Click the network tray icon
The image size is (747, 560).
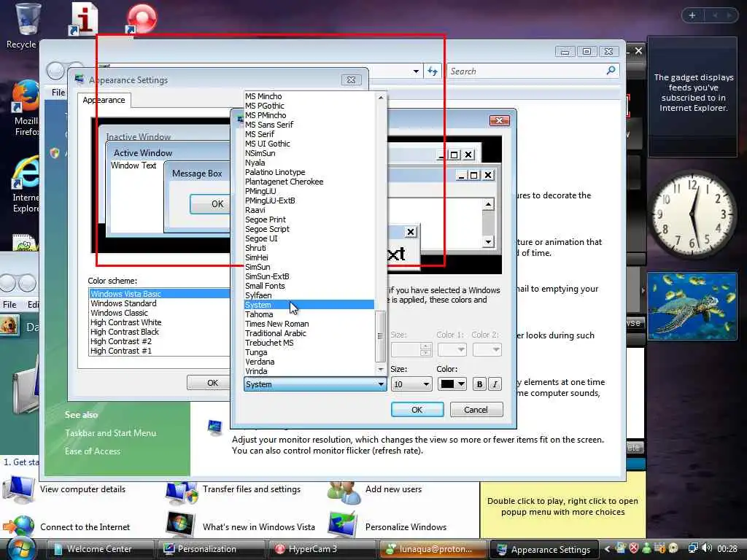coord(693,548)
